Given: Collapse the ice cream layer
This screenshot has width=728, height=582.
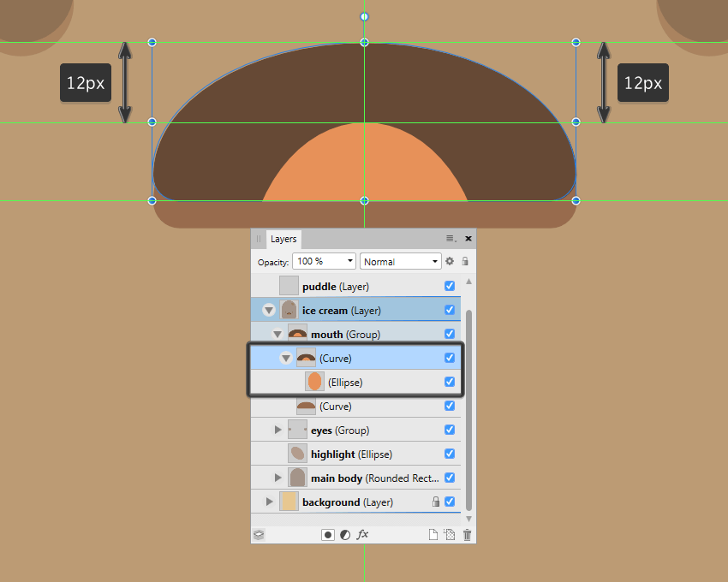Looking at the screenshot, I should [x=269, y=310].
